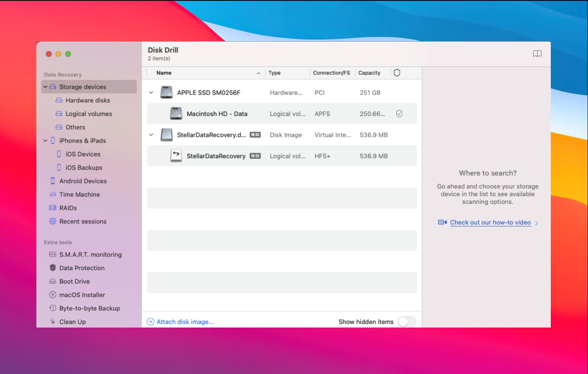The width and height of the screenshot is (588, 374).
Task: Sort by the Capacity column header
Action: tap(369, 73)
